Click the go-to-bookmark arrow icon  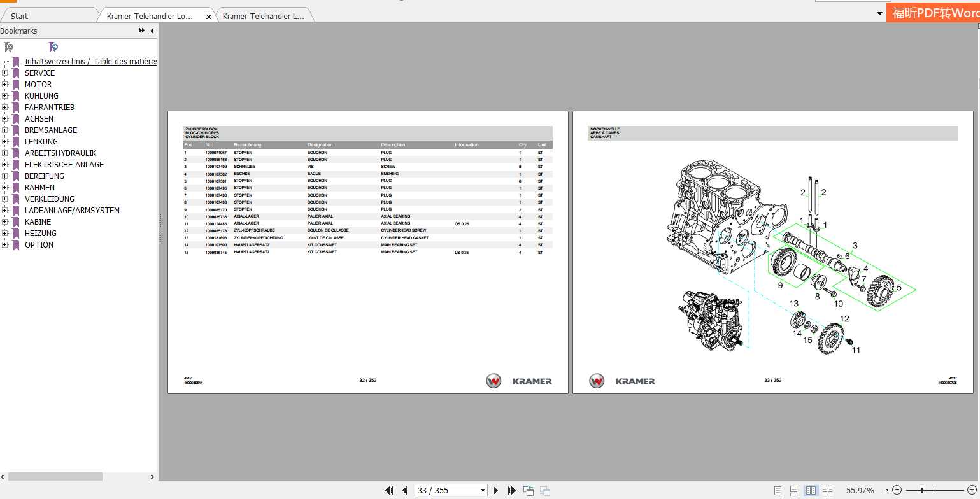click(53, 47)
